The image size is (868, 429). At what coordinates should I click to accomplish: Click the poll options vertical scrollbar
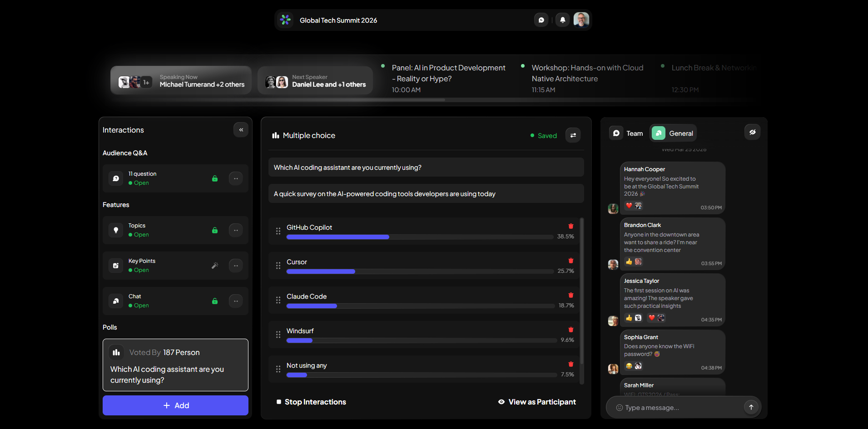(x=582, y=300)
